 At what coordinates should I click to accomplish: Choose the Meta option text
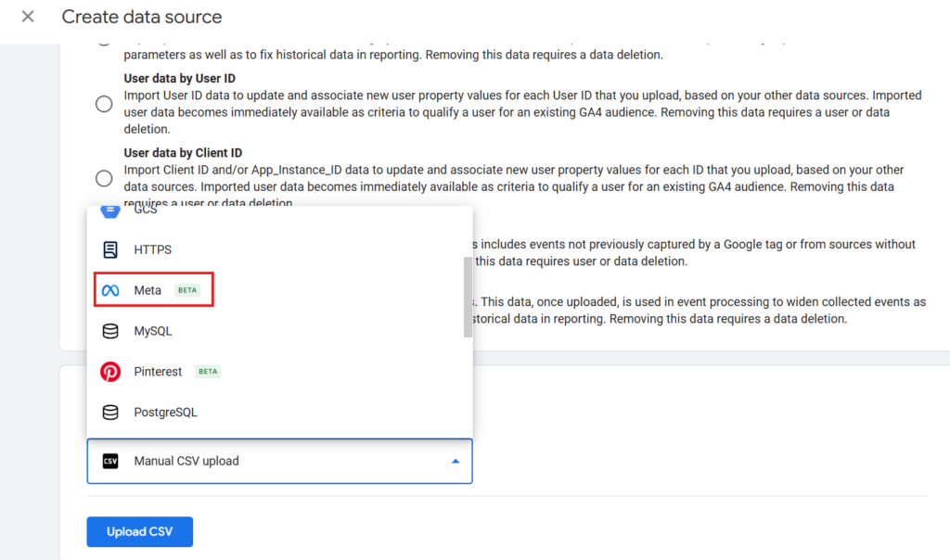[148, 290]
